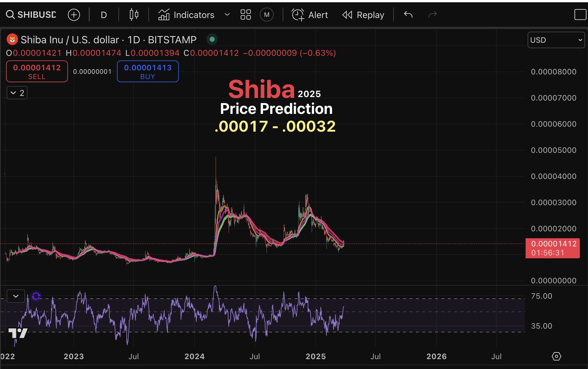Open chart settings gear on time axis

tap(556, 356)
